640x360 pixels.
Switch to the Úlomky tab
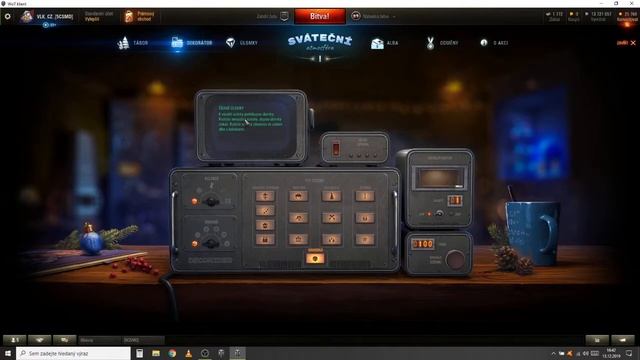pyautogui.click(x=242, y=42)
